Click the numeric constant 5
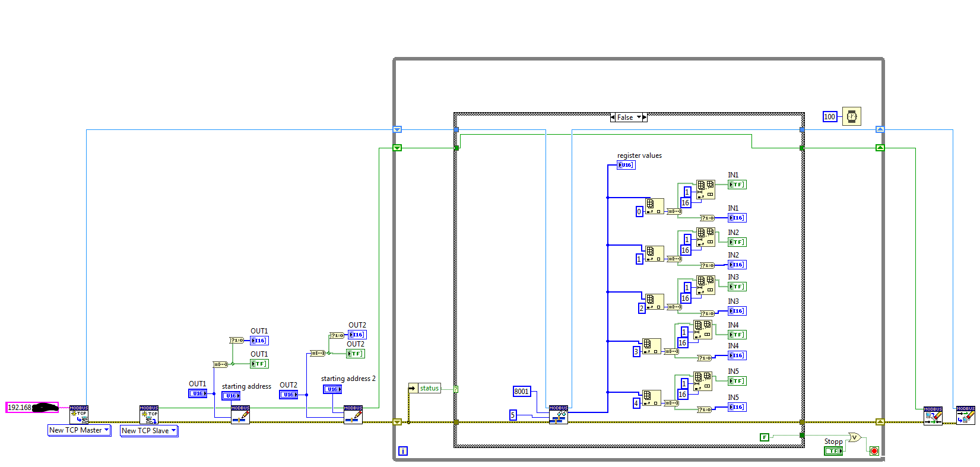The image size is (980, 467). coord(513,415)
